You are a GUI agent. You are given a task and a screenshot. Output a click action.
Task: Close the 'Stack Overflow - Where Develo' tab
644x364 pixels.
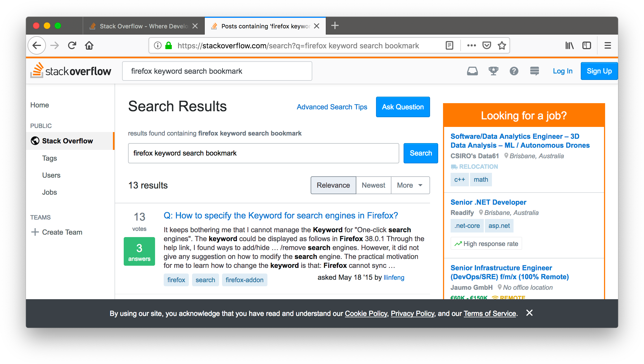pos(195,26)
